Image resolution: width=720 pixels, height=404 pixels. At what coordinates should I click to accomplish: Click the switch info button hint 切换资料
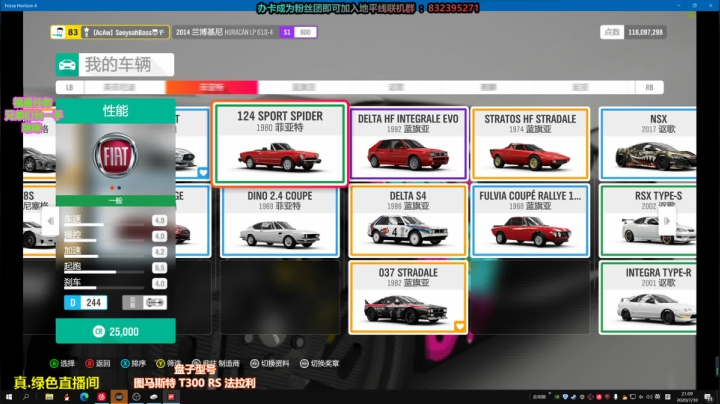[270, 364]
